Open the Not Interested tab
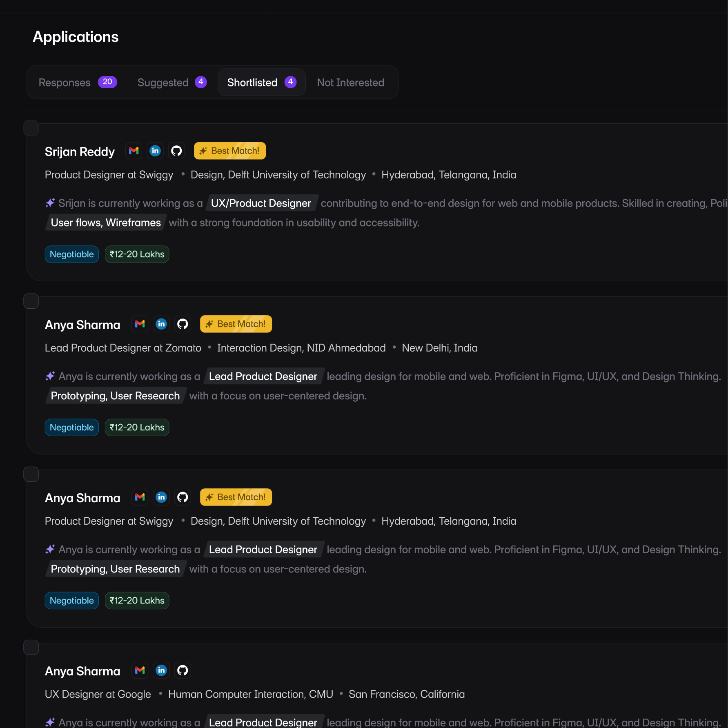This screenshot has height=728, width=728. (350, 82)
